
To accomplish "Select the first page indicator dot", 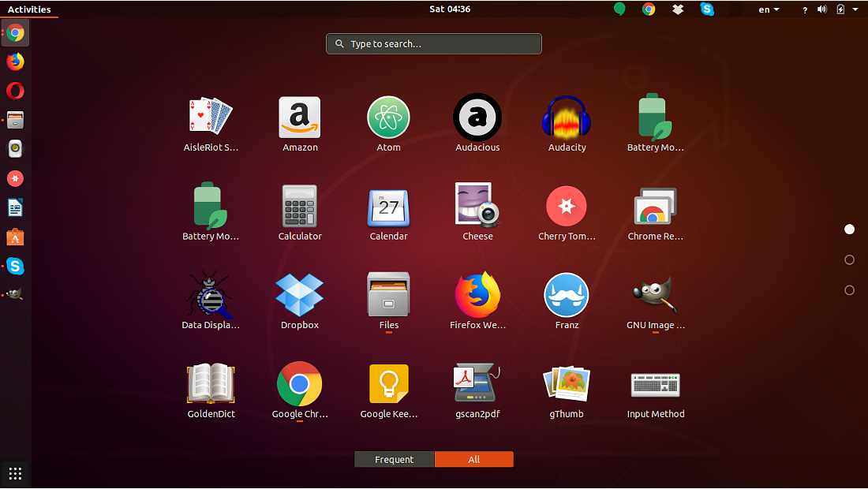I will [849, 229].
